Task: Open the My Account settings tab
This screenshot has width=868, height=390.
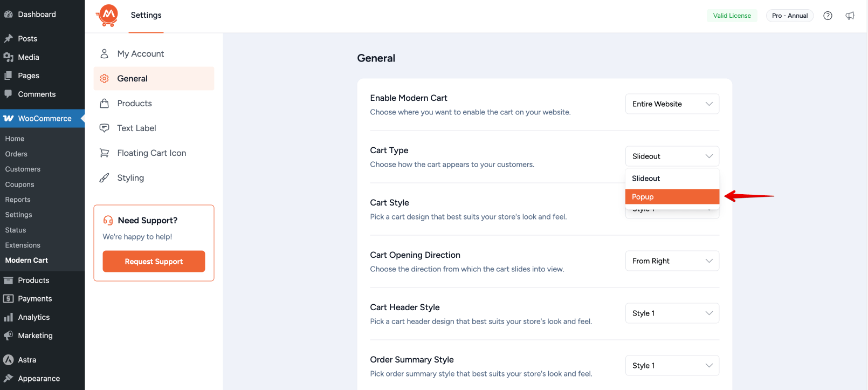Action: [x=154, y=53]
